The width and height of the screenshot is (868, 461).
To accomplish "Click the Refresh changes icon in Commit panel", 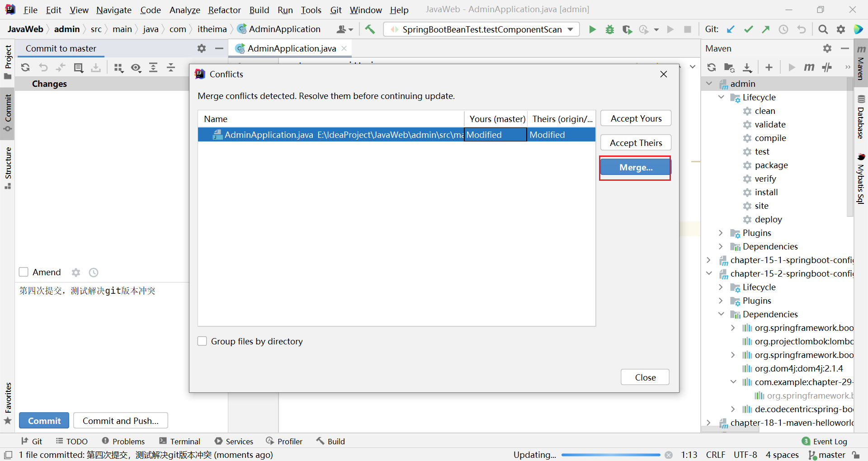I will pos(25,67).
